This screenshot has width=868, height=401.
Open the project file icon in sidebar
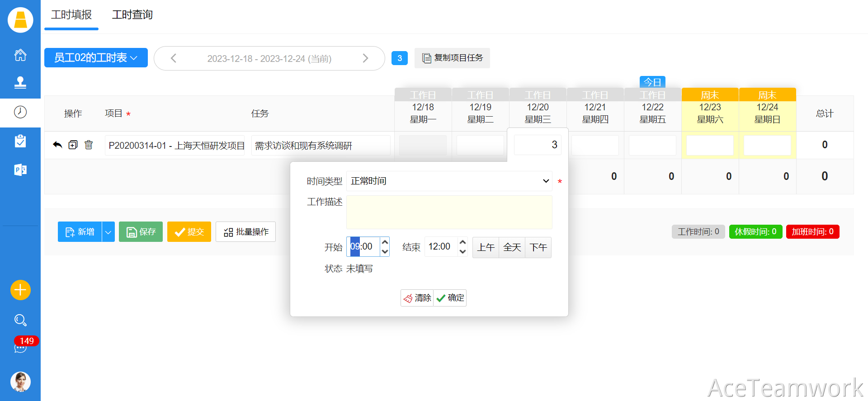(20, 170)
